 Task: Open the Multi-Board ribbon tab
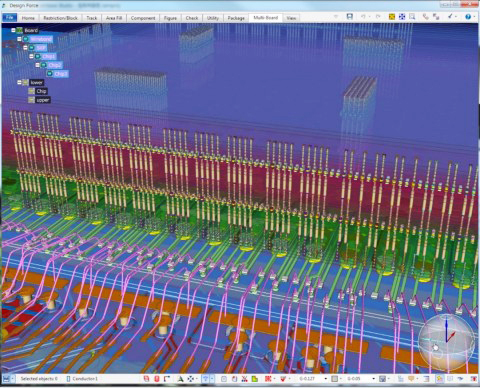pos(265,18)
